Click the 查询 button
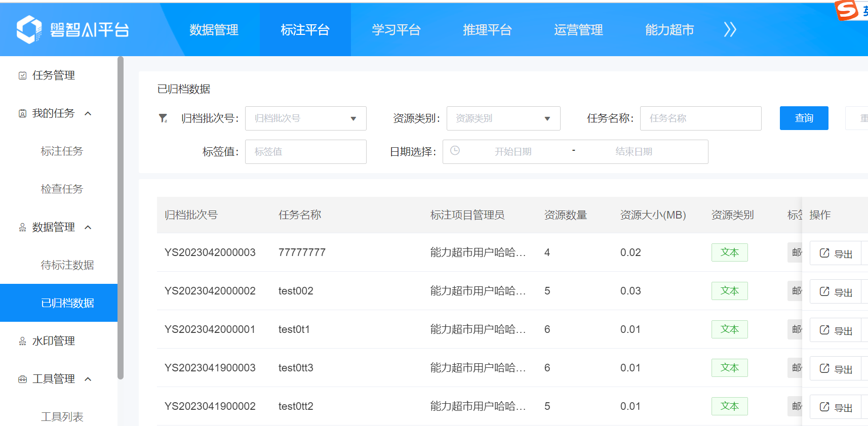The image size is (868, 426). [804, 118]
